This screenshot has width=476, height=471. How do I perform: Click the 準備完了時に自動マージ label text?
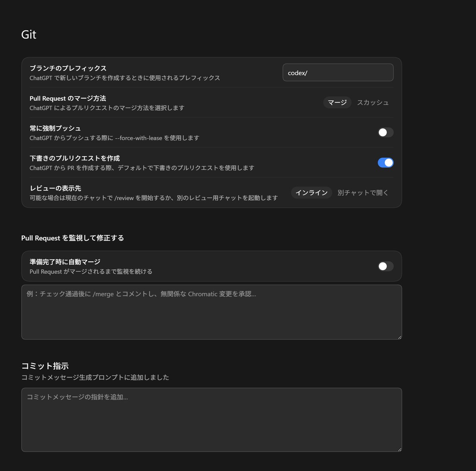65,262
